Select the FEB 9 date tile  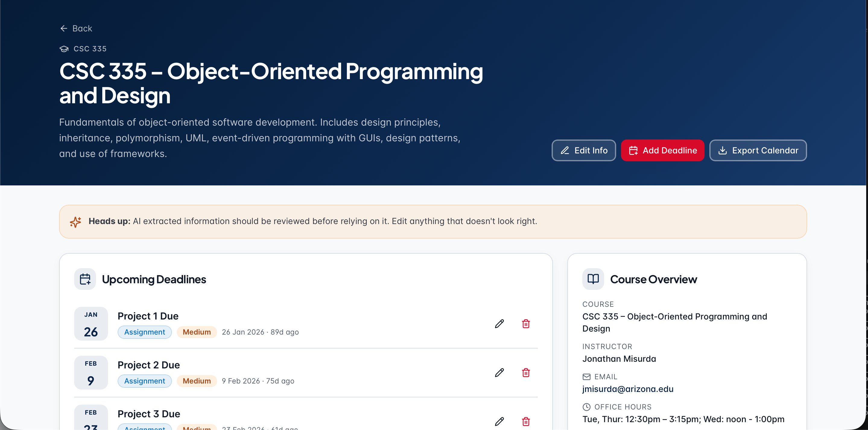click(x=91, y=373)
